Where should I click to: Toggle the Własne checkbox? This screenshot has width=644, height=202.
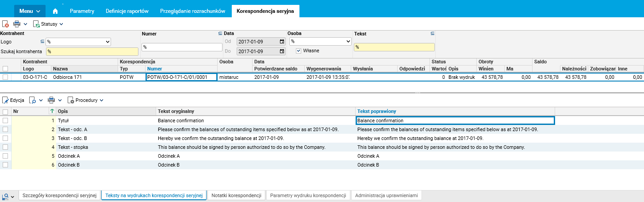click(x=299, y=50)
